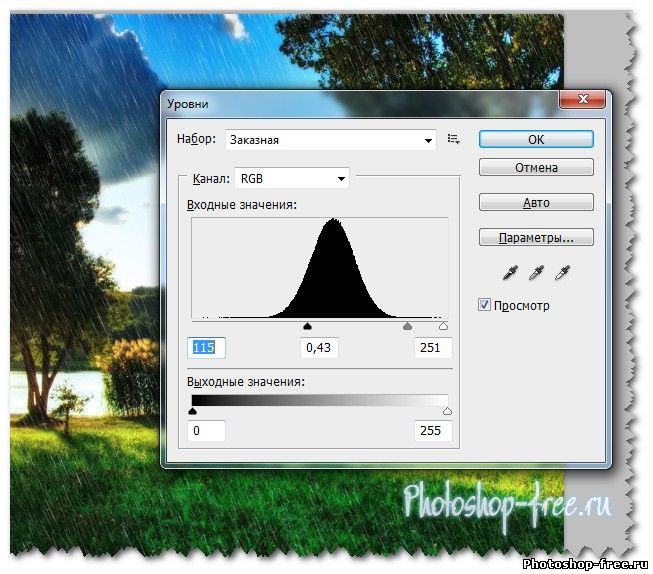Click the white output levels slider
This screenshot has height=574, width=653.
coord(447,410)
